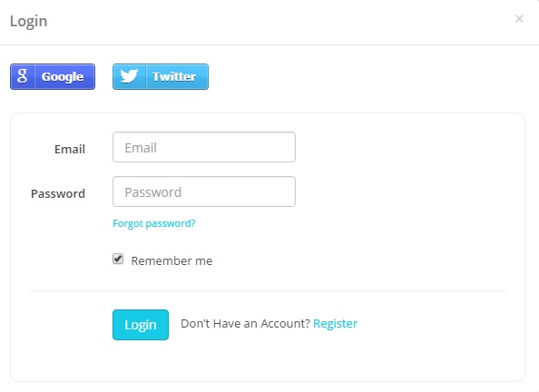The image size is (539, 392).
Task: Click the Remember me label text
Action: point(171,260)
